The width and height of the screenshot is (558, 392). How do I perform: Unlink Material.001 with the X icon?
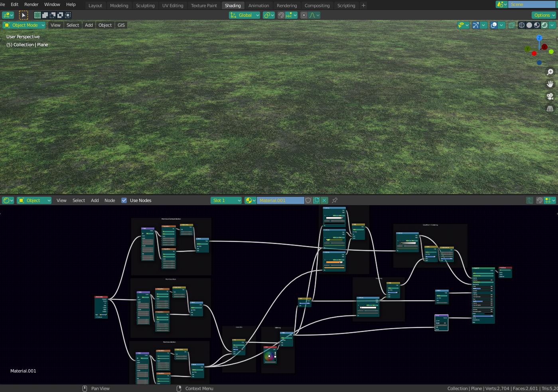pos(324,200)
